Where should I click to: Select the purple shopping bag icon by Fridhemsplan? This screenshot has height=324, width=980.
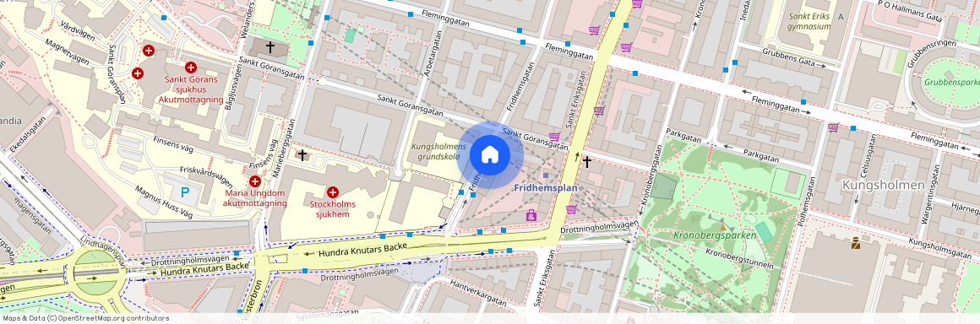(x=531, y=215)
